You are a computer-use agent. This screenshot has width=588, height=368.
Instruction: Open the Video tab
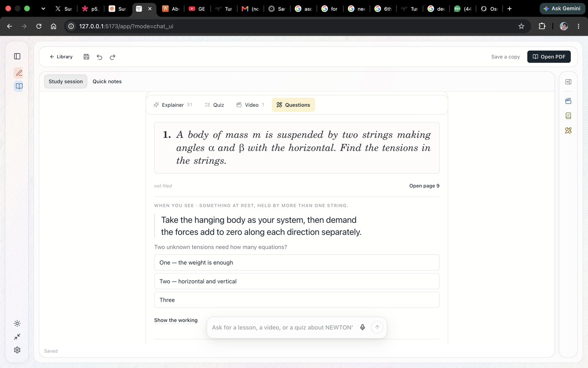(250, 105)
